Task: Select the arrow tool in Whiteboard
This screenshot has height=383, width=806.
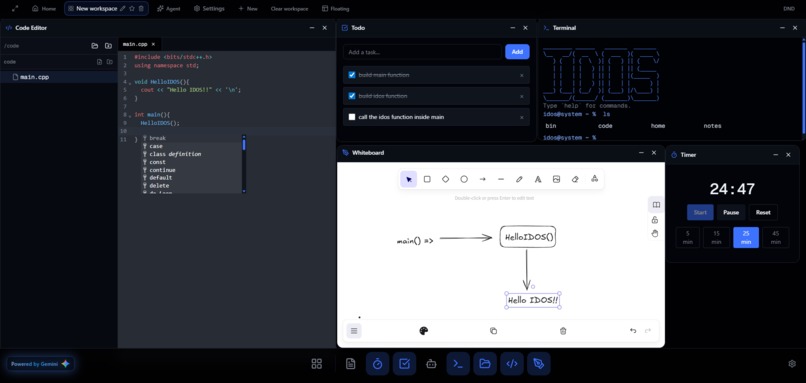Action: coord(482,179)
